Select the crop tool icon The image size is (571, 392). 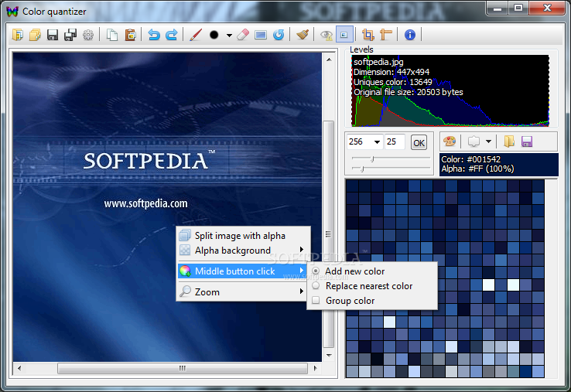point(368,35)
